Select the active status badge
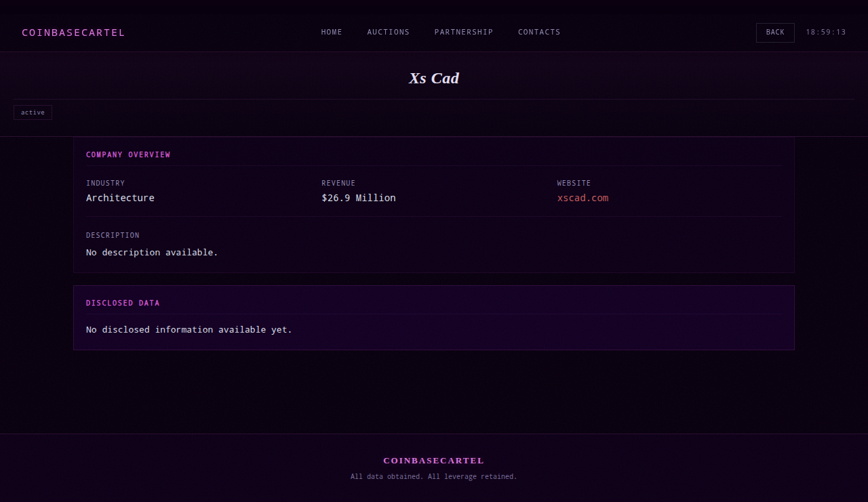This screenshot has height=502, width=868. 33,112
